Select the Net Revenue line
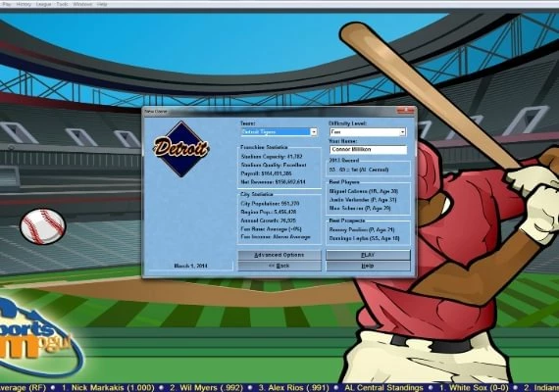 273,181
